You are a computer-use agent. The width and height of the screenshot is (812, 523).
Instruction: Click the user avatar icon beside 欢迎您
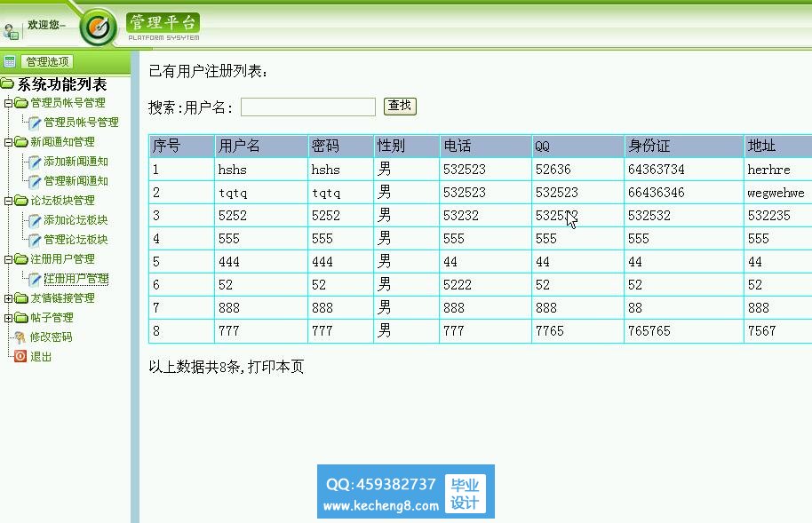tap(11, 31)
